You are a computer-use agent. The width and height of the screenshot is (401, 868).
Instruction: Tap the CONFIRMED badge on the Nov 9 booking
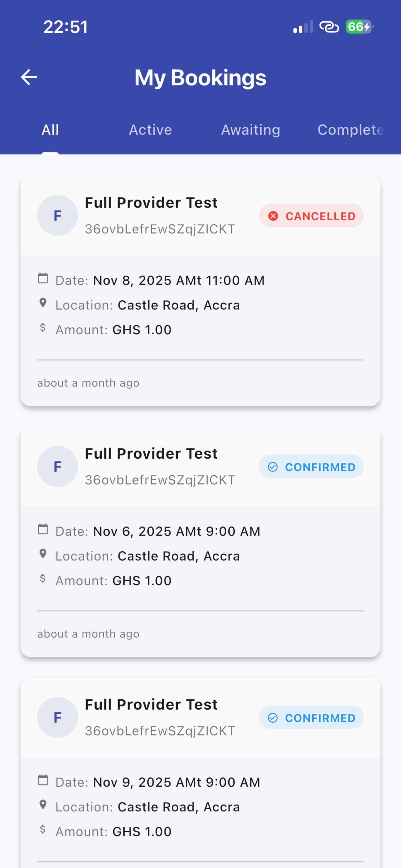[x=311, y=718]
